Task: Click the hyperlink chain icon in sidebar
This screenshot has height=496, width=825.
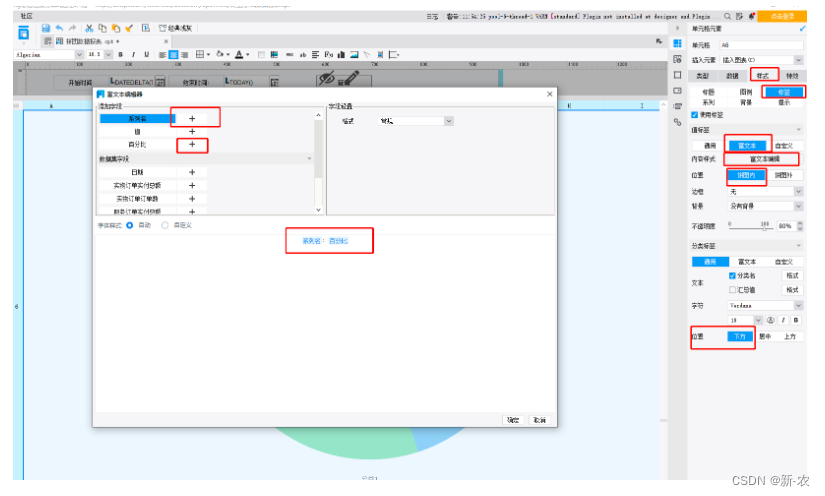Action: point(677,122)
